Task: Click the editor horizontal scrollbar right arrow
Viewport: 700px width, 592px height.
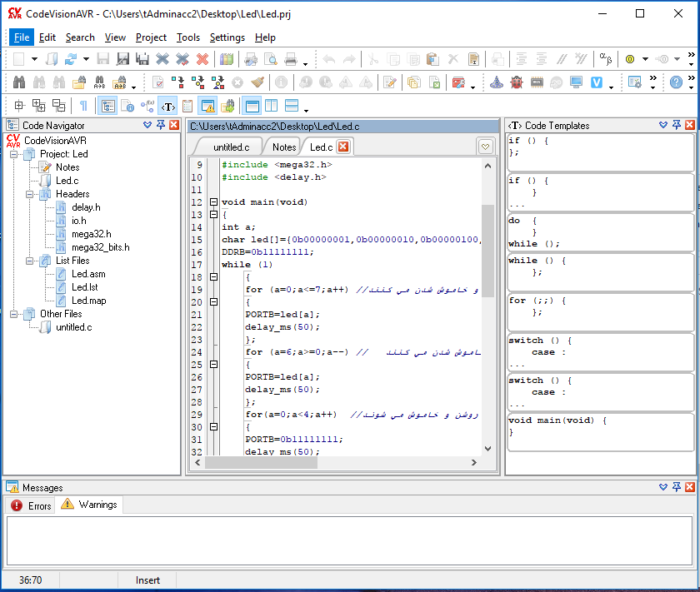Action: 474,463
